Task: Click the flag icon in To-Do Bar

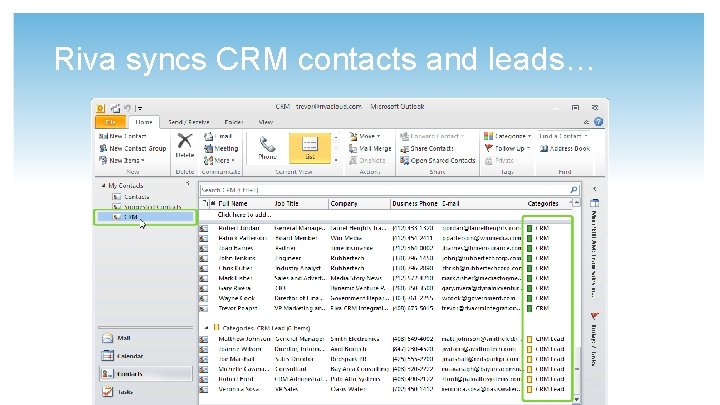Action: point(595,316)
